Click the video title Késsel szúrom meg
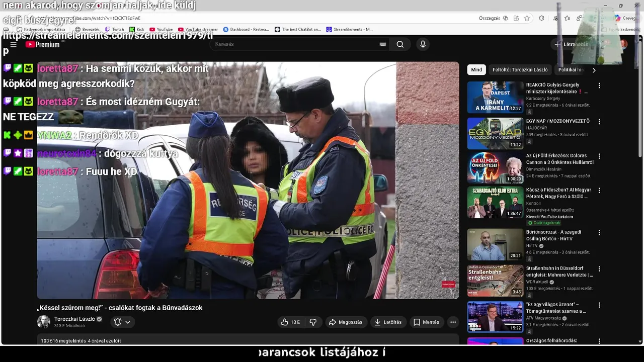This screenshot has width=644, height=362. [x=120, y=308]
